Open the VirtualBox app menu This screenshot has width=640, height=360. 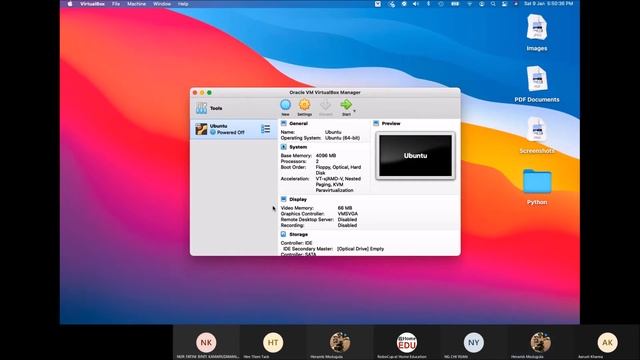tap(92, 4)
